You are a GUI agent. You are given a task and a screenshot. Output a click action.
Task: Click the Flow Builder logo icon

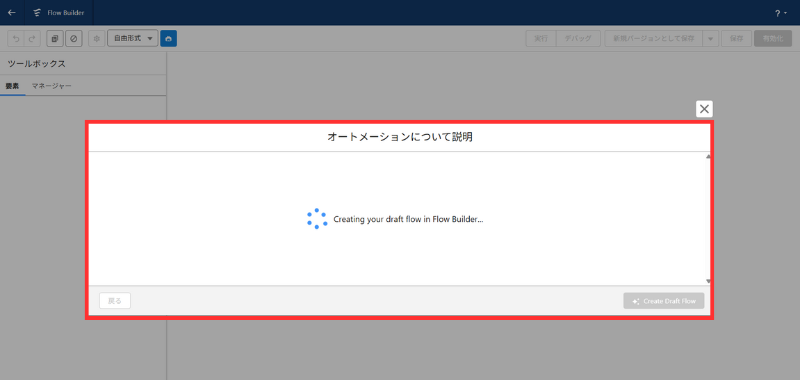click(37, 13)
